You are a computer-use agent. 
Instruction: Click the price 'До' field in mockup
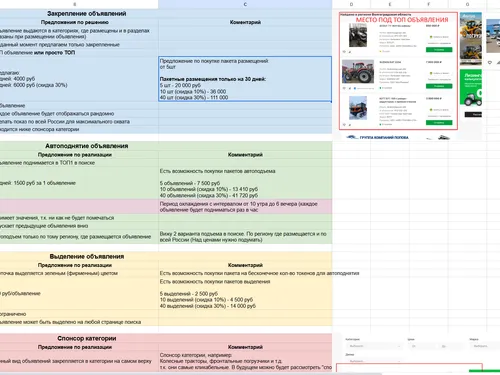pyautogui.click(x=451, y=346)
